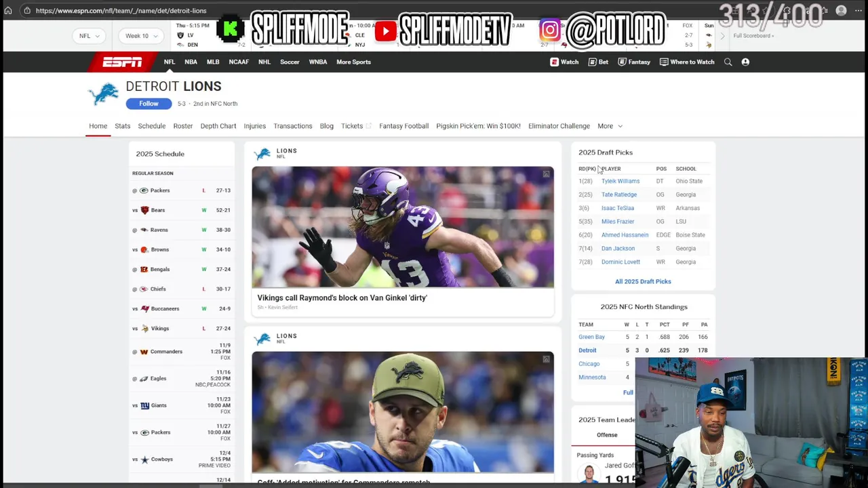Click the Bears logo in schedule
Viewport: 868px width, 488px height.
click(144, 210)
